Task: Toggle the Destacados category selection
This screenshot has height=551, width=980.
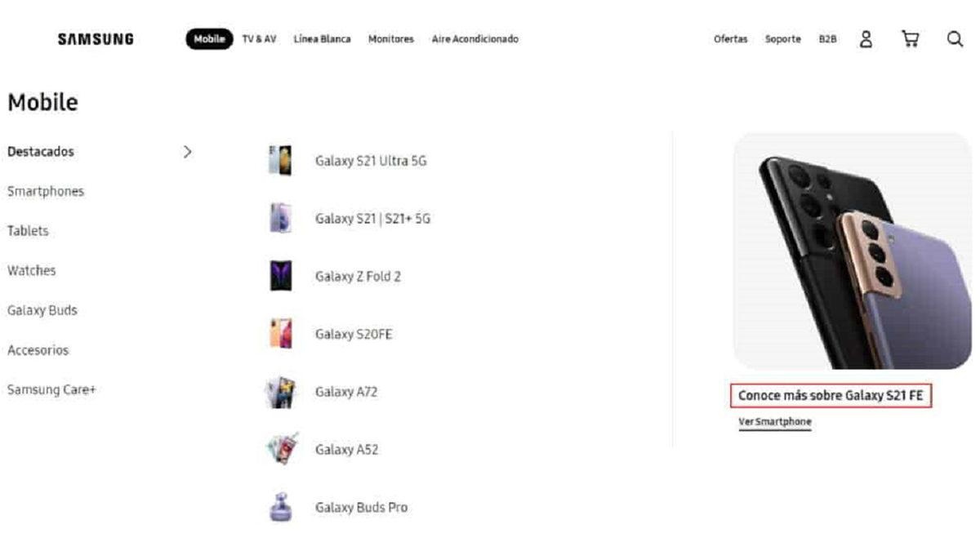Action: click(x=41, y=151)
